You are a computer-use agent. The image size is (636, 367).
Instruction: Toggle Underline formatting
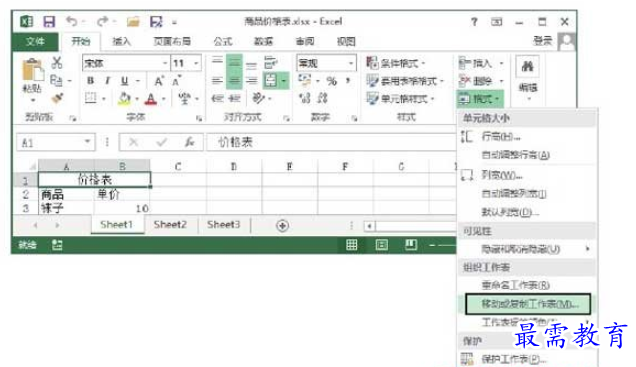[125, 81]
